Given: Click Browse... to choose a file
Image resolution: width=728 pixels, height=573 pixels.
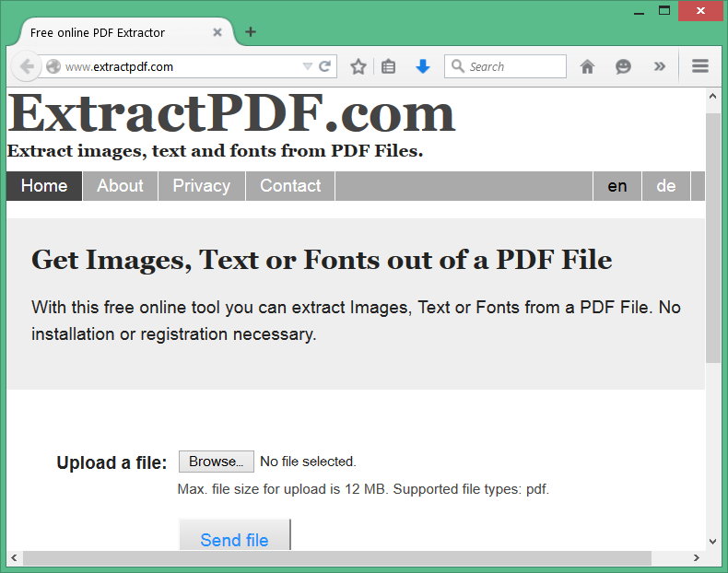Looking at the screenshot, I should click(217, 462).
